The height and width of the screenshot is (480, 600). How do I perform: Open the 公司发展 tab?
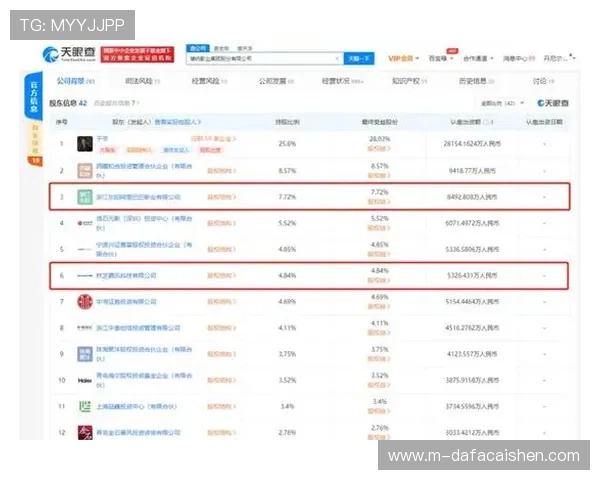click(276, 81)
